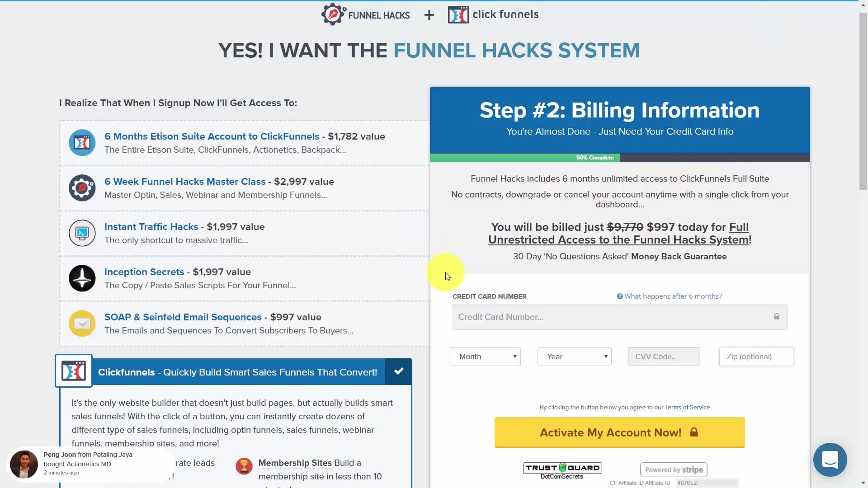The image size is (868, 488).
Task: Click '6 Week Funnel Hacks Master Class' title
Action: point(185,182)
